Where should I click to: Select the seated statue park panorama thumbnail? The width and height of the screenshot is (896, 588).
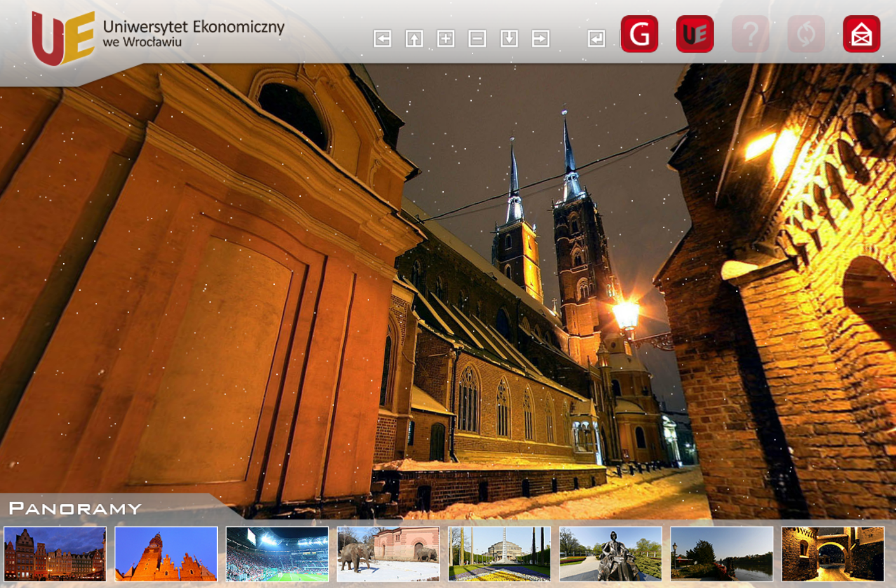610,554
